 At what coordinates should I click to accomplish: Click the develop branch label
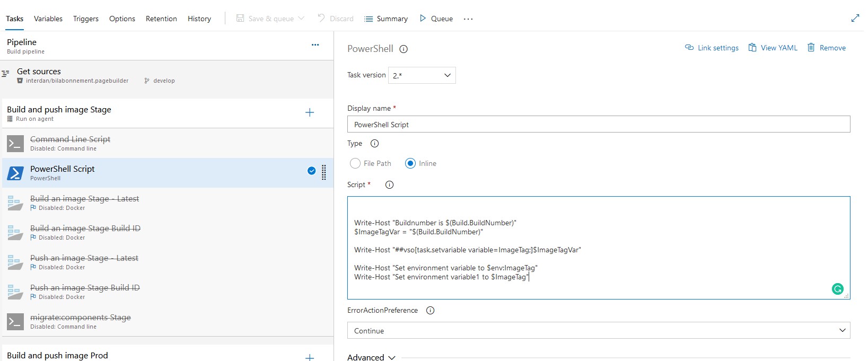(x=164, y=81)
